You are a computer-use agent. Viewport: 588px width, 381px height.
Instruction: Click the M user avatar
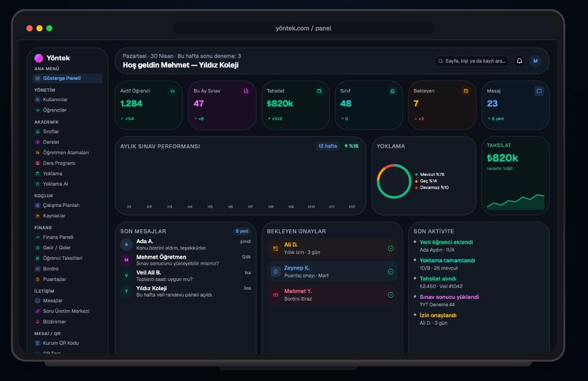tap(536, 61)
